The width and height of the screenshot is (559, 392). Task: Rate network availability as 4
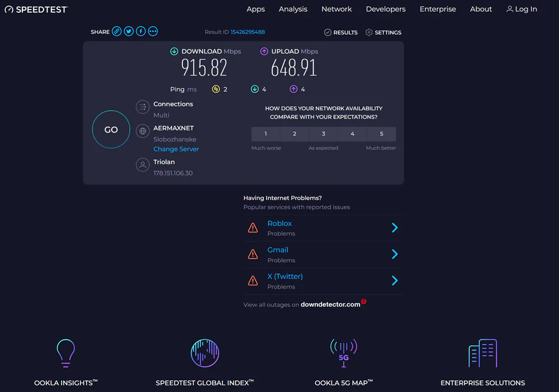[353, 134]
